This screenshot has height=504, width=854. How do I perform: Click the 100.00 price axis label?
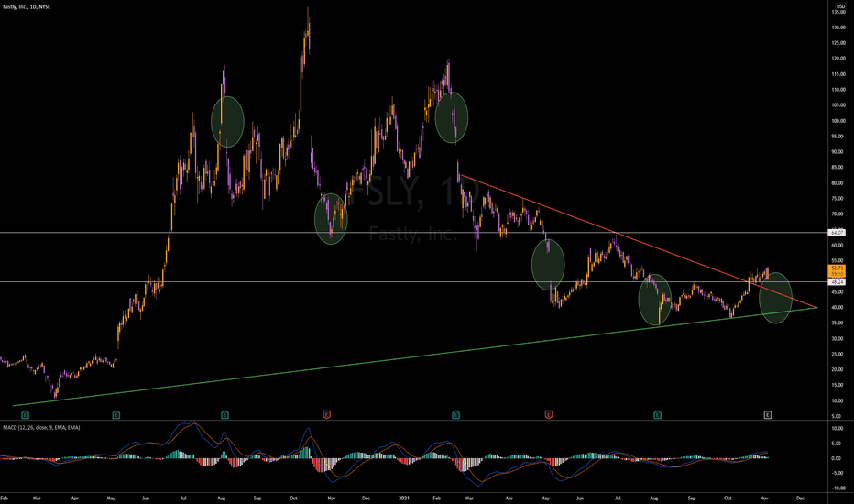coord(838,121)
